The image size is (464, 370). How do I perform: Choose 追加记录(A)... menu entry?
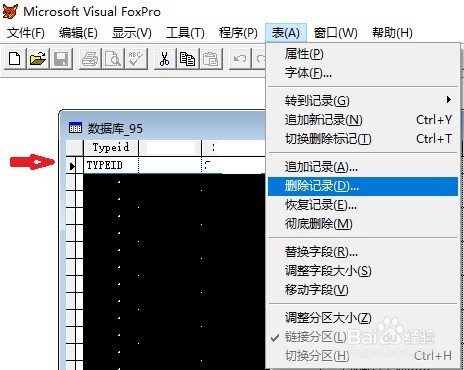point(363,167)
